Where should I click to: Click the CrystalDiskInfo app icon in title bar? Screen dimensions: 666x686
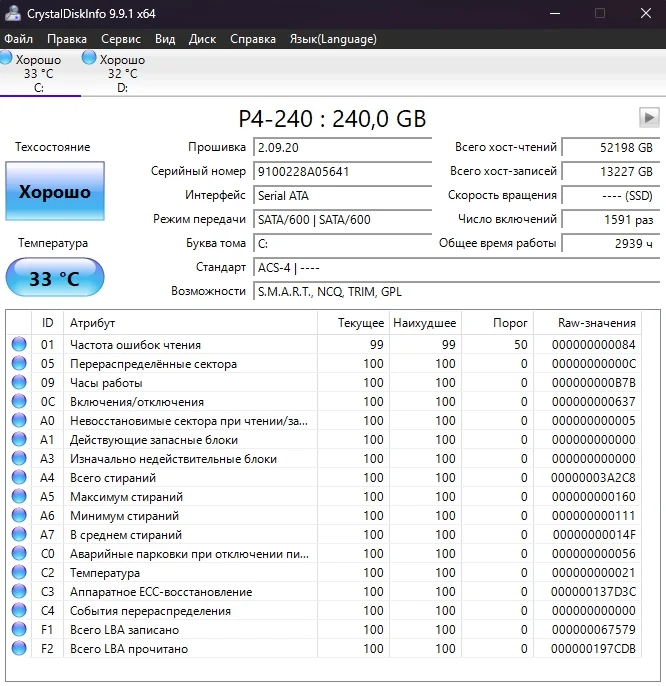13,13
